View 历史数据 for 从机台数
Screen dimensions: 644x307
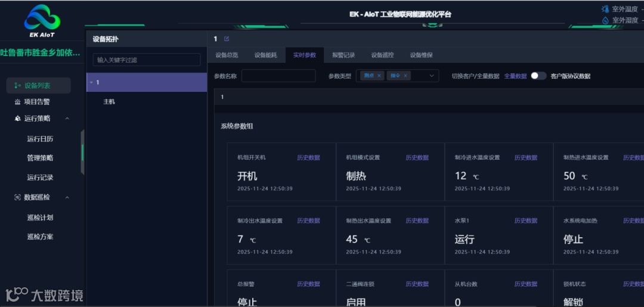(526, 284)
